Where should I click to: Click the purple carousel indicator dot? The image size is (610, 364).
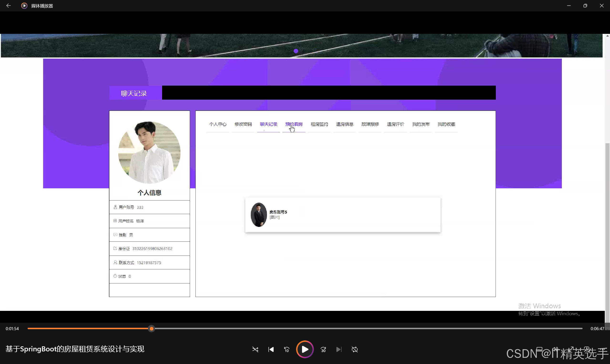(296, 51)
